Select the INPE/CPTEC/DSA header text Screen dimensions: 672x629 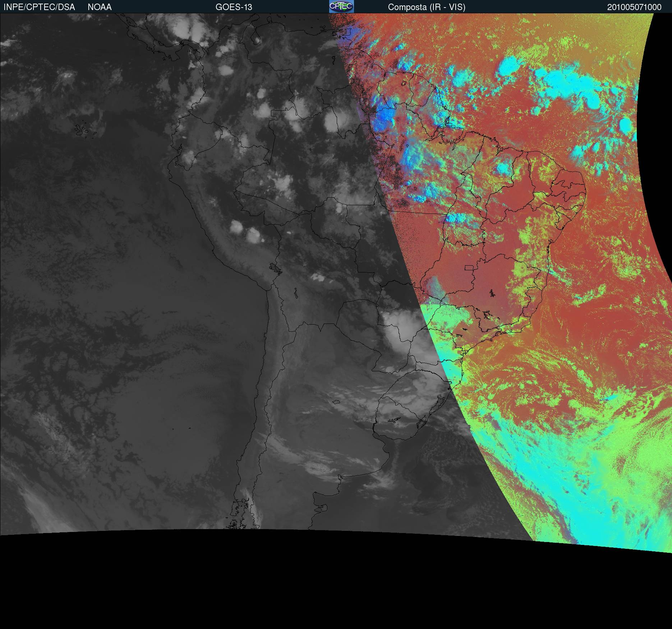click(39, 7)
